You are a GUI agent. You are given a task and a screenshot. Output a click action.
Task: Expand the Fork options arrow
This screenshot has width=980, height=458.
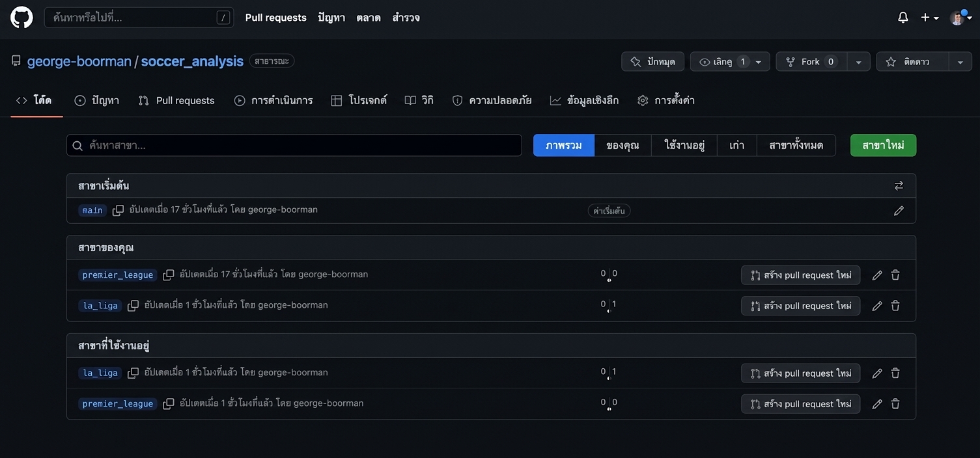pos(858,62)
